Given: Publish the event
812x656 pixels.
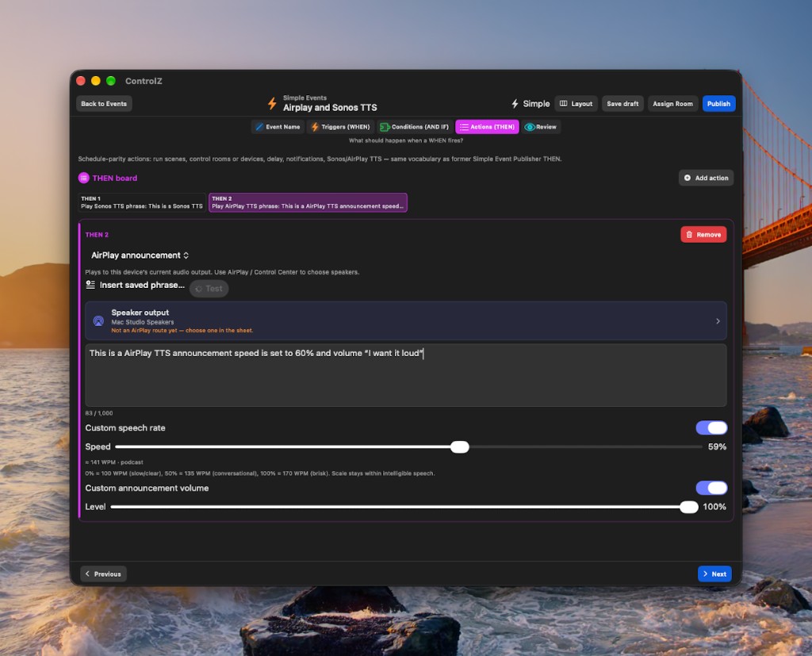Looking at the screenshot, I should 718,104.
